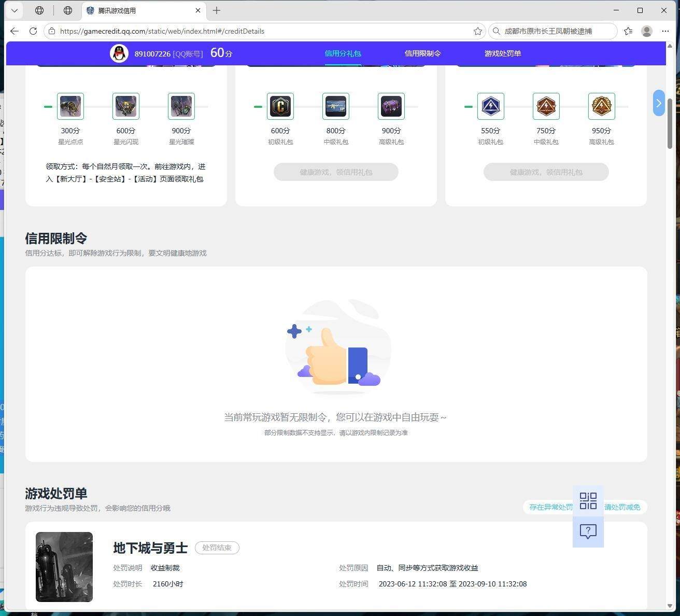
Task: Open the 950分 高级礼包 gold badge icon
Action: (601, 106)
